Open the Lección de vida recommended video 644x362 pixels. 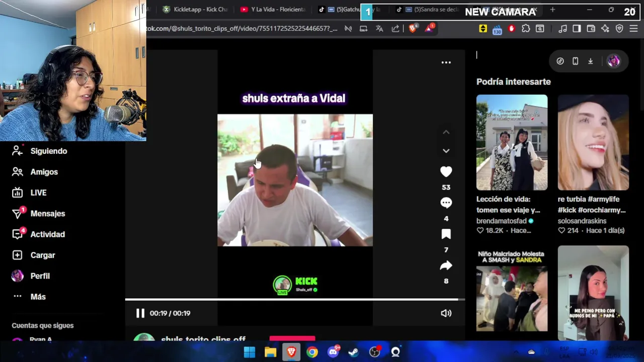(512, 142)
